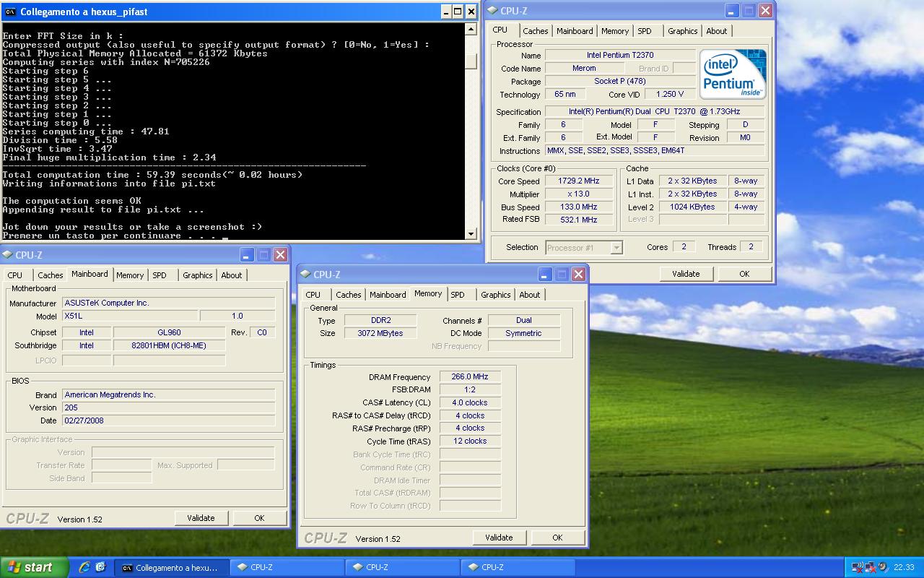Click the command prompt window title icon
This screenshot has width=924, height=578.
(11, 12)
